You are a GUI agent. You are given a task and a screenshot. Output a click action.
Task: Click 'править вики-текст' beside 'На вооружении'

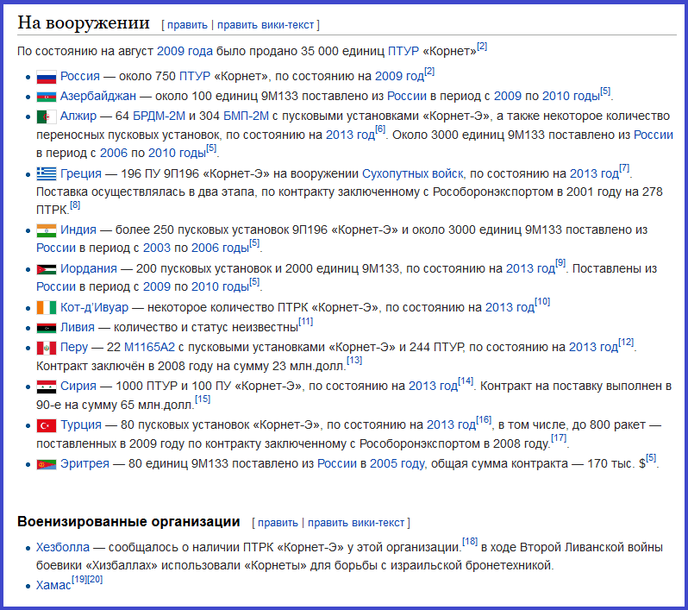[265, 25]
